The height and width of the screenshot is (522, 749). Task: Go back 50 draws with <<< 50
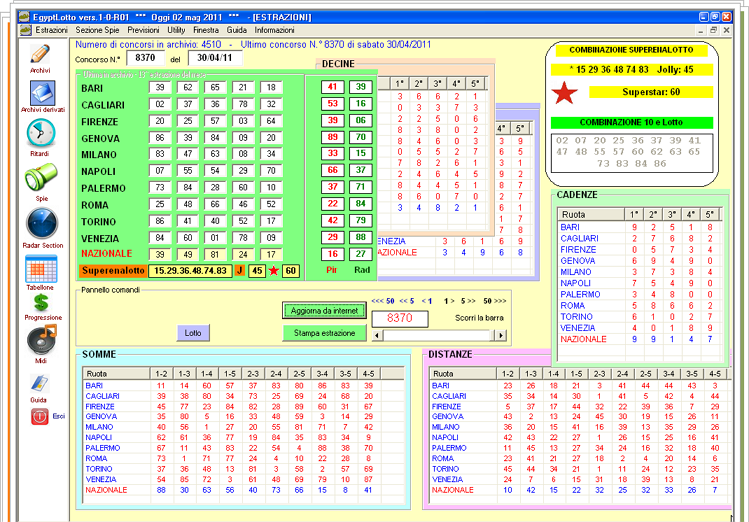pyautogui.click(x=383, y=301)
